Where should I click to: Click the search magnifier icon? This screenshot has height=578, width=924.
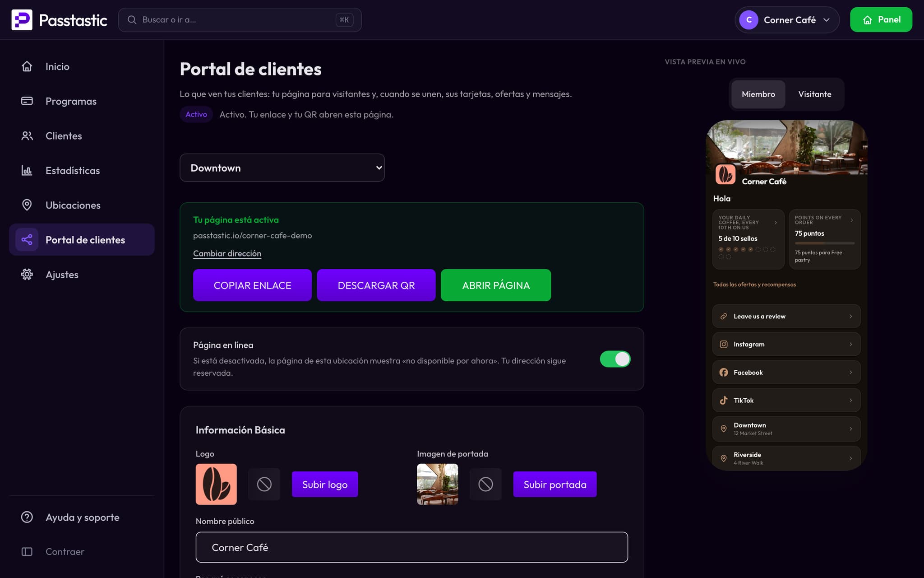[x=132, y=20]
